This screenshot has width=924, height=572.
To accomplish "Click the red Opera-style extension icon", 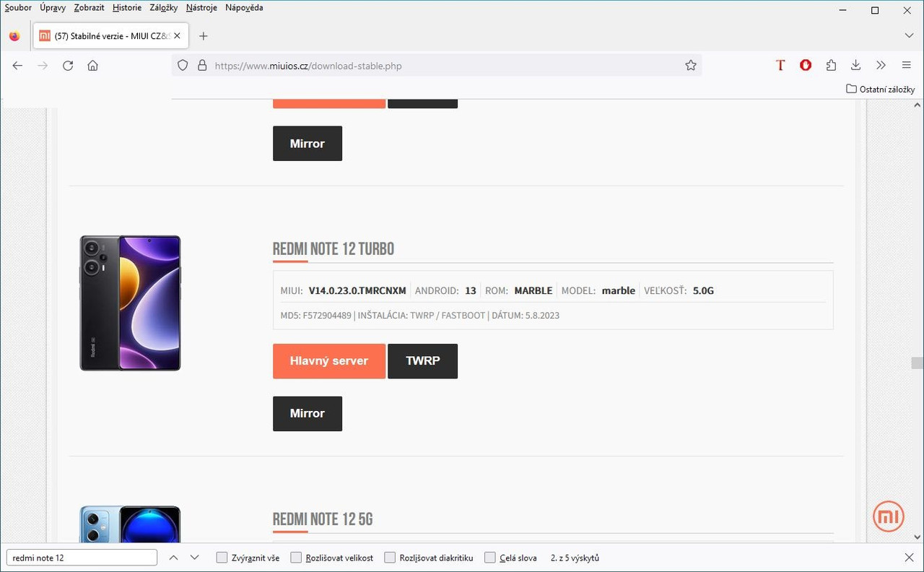I will click(x=806, y=66).
